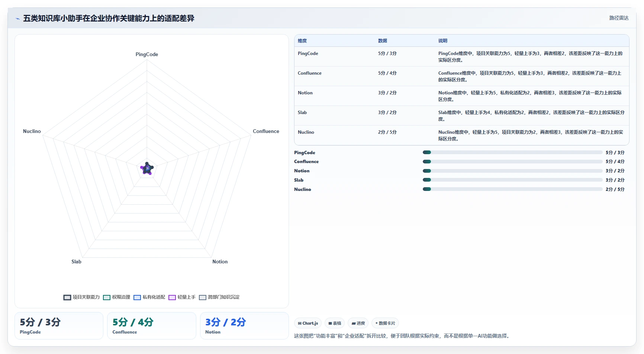Click the 维度 table column header
Screen dimensions: 644x354
point(302,41)
